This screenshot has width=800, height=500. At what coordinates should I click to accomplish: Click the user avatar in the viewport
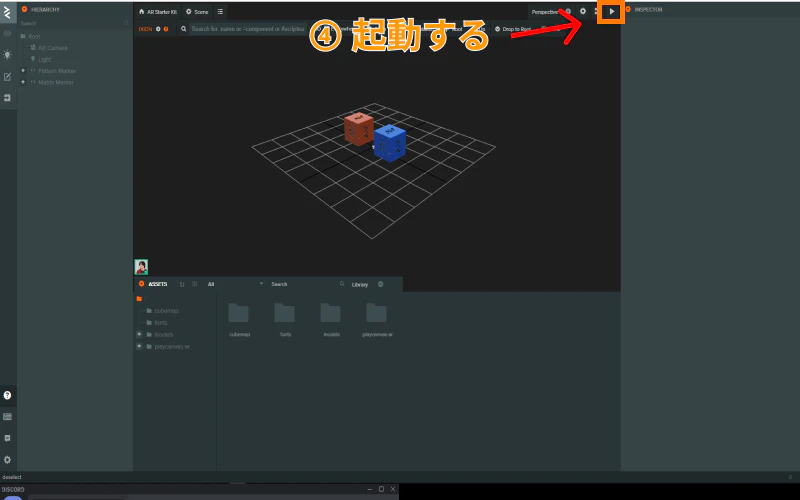(x=141, y=266)
